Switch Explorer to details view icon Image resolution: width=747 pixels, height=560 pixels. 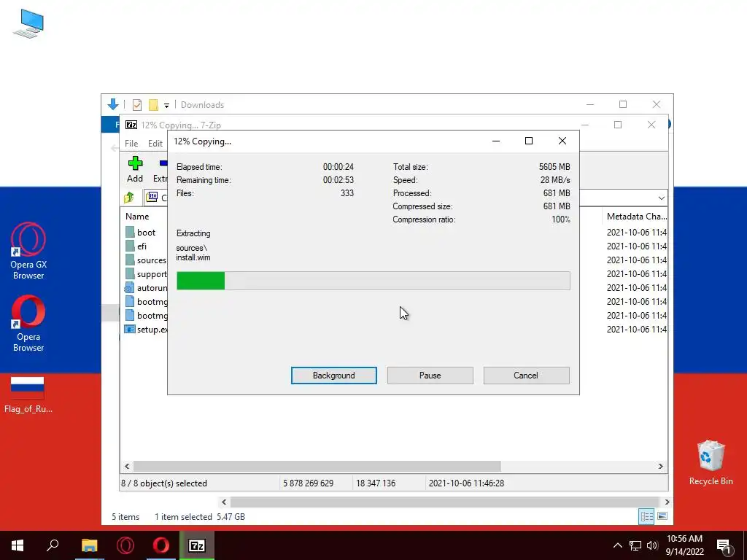[x=646, y=516]
